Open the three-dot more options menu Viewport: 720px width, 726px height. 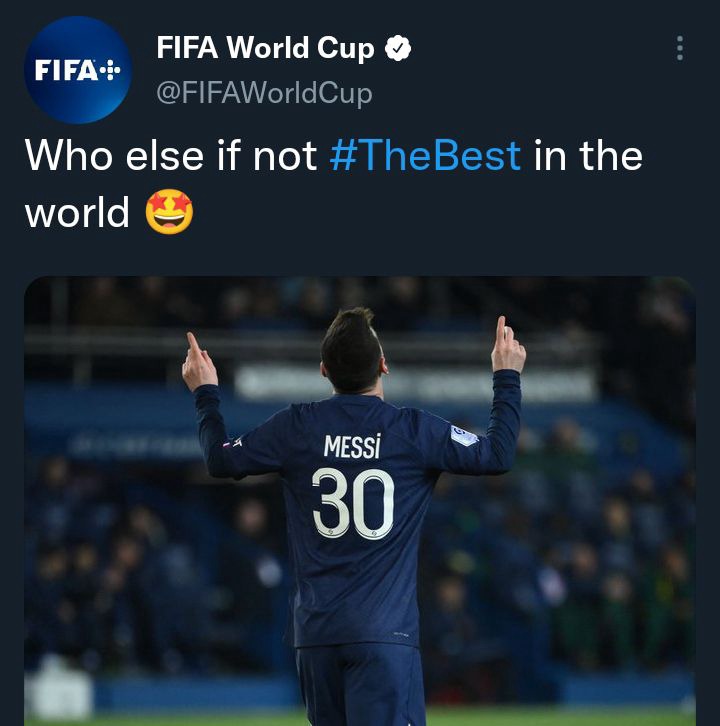point(680,48)
